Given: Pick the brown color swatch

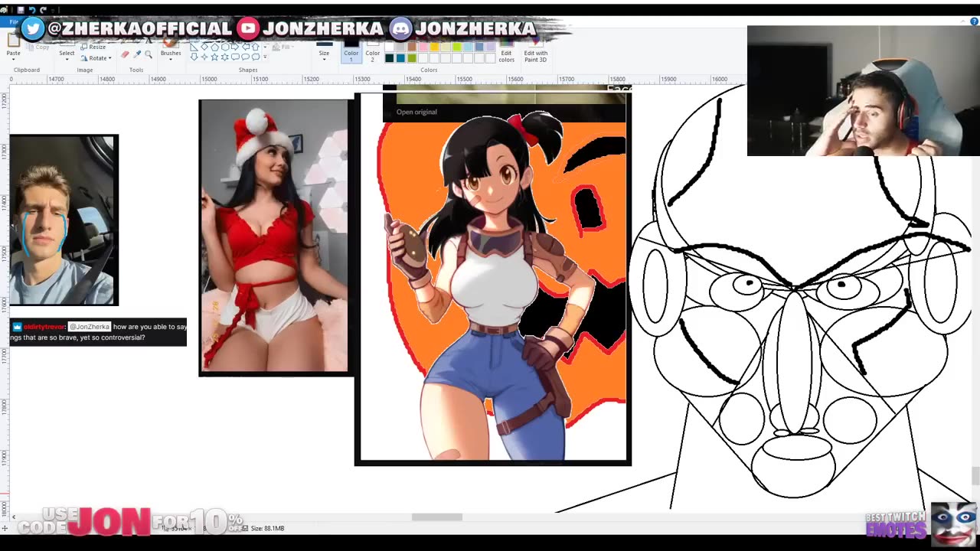Looking at the screenshot, I should tap(412, 47).
